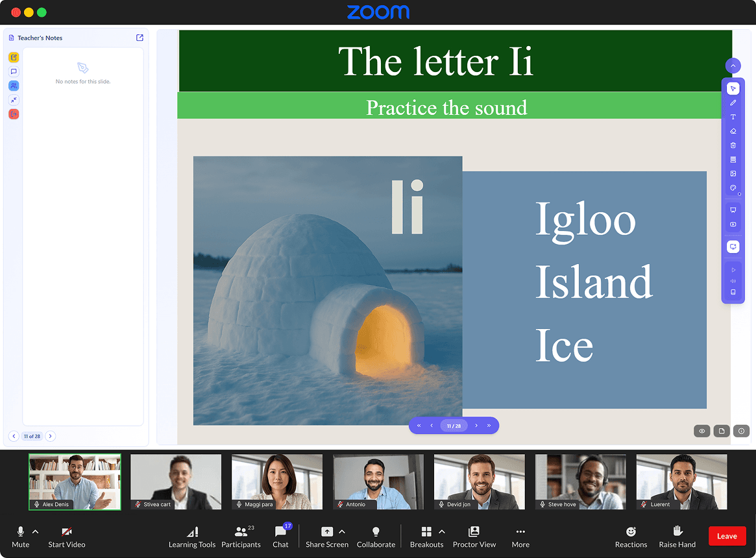Select the pointer cursor tool

point(733,88)
